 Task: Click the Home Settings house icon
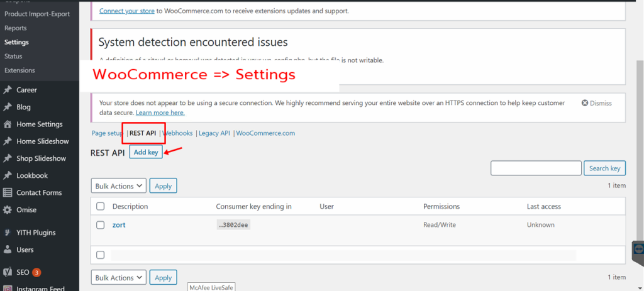tap(8, 124)
